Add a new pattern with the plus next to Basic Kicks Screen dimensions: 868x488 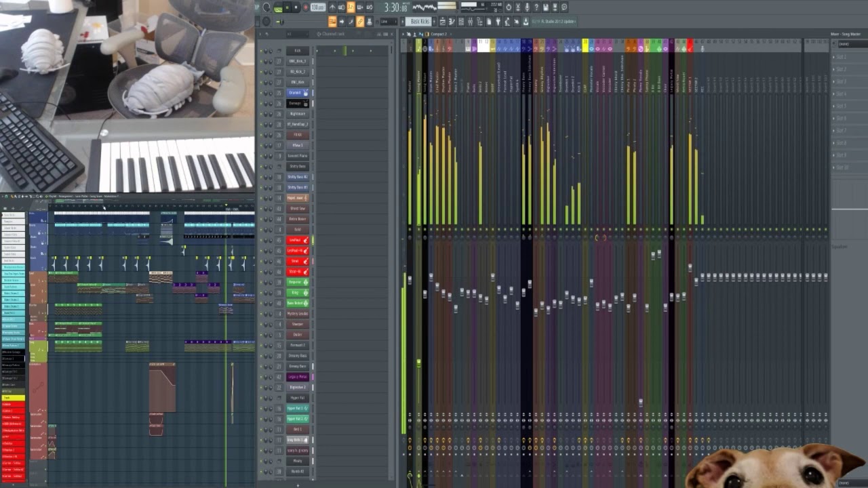click(x=434, y=22)
